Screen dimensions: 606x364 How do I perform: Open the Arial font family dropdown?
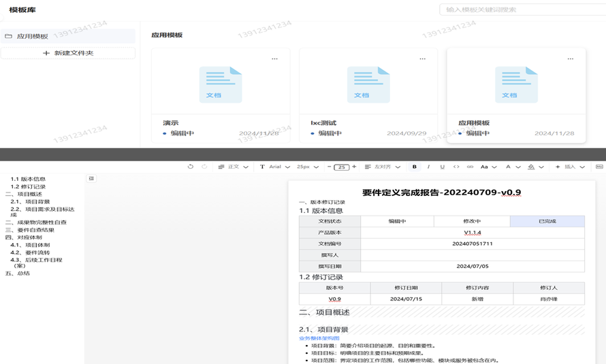coord(274,167)
